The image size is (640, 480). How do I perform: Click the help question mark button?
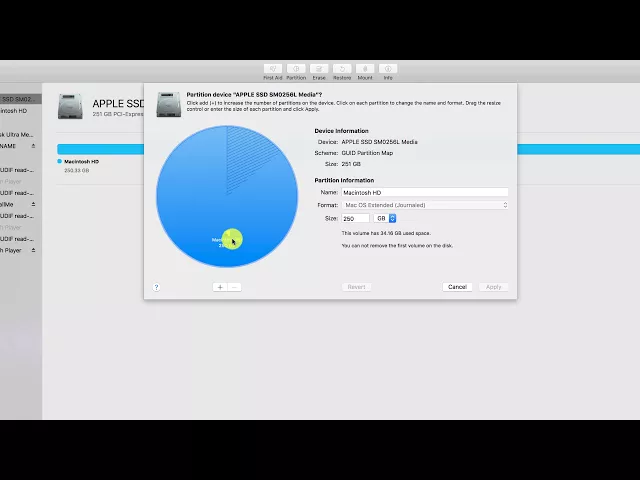[156, 287]
